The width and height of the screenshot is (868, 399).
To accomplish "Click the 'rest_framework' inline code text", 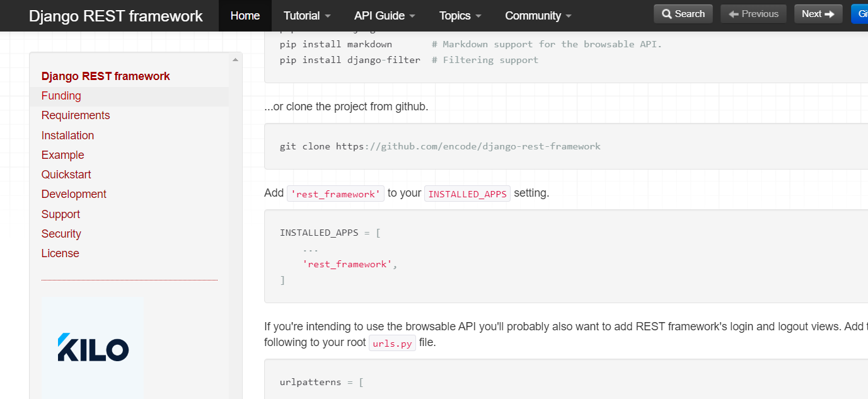I will click(x=335, y=194).
